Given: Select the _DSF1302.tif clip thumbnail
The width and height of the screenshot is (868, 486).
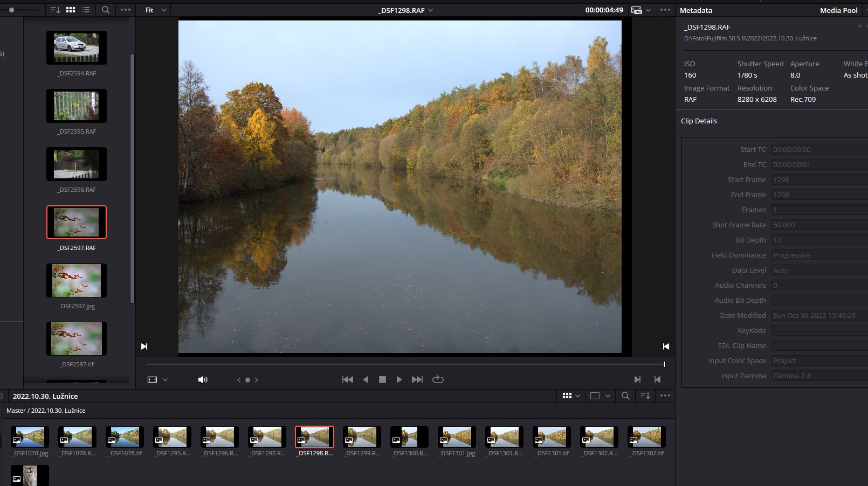Looking at the screenshot, I should pos(647,437).
